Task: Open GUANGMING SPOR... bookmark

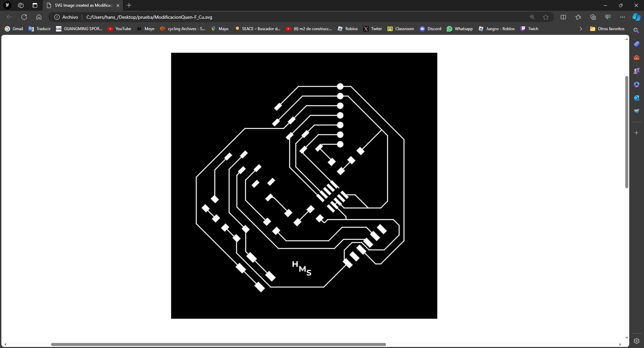Action: pos(79,29)
